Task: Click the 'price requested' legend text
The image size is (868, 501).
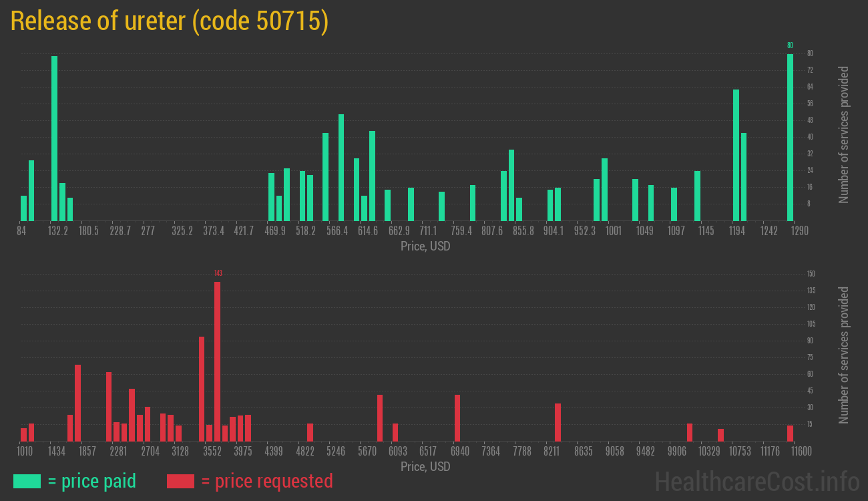Action: (266, 481)
